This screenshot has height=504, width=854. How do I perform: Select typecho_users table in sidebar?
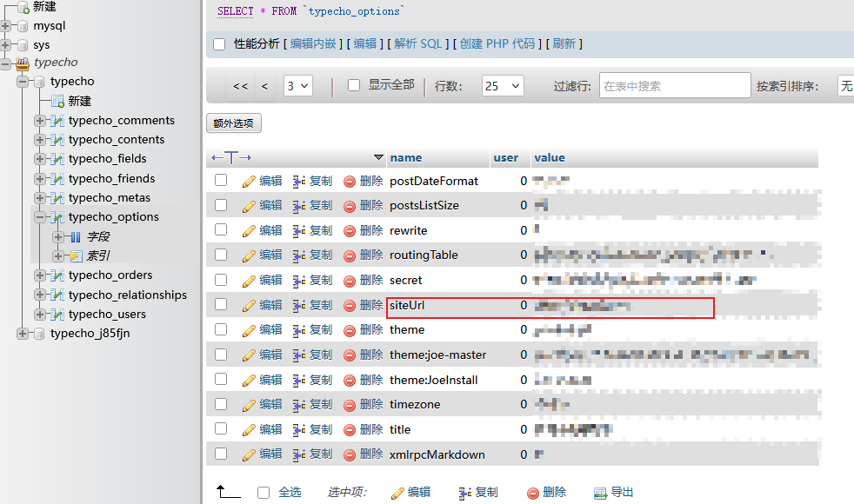107,315
